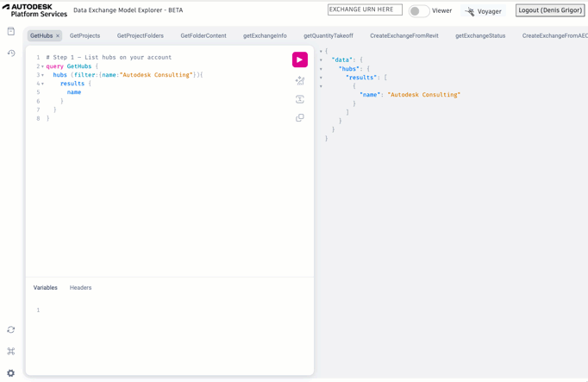Click the "name" field on query line 5

[74, 92]
